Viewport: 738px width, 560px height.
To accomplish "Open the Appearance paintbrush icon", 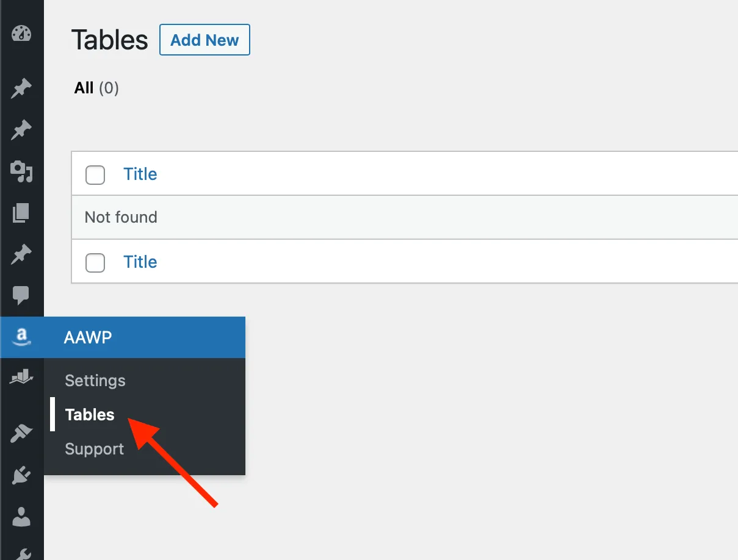I will (21, 434).
